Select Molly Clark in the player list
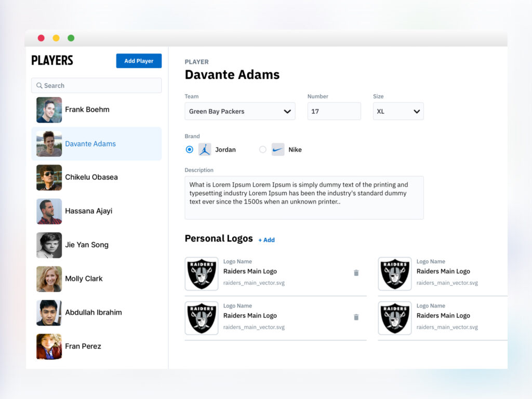Viewport: 532px width, 399px height. [x=96, y=279]
